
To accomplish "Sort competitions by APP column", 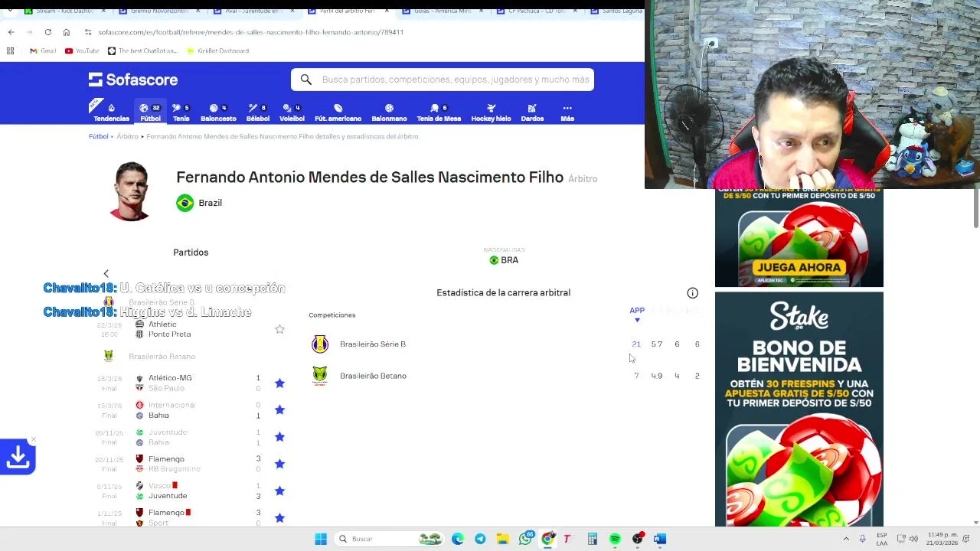I will click(637, 313).
